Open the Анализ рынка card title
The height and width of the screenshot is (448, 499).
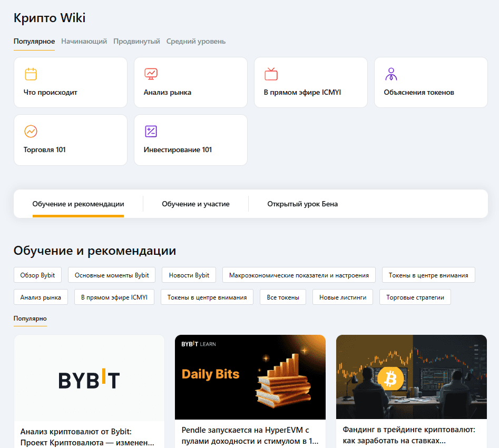coord(168,93)
